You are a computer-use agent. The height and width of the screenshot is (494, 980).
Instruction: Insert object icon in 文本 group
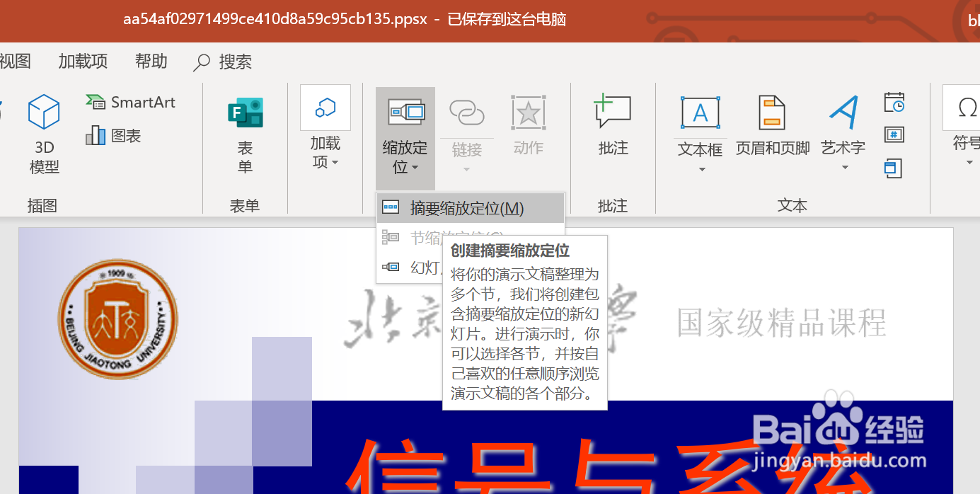[x=894, y=168]
